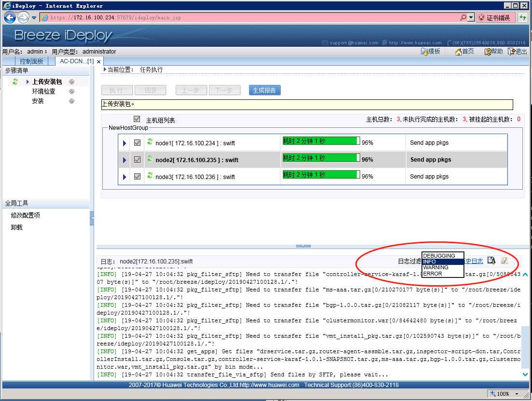Select ERROR in log filter list
The height and width of the screenshot is (401, 532).
tap(443, 274)
